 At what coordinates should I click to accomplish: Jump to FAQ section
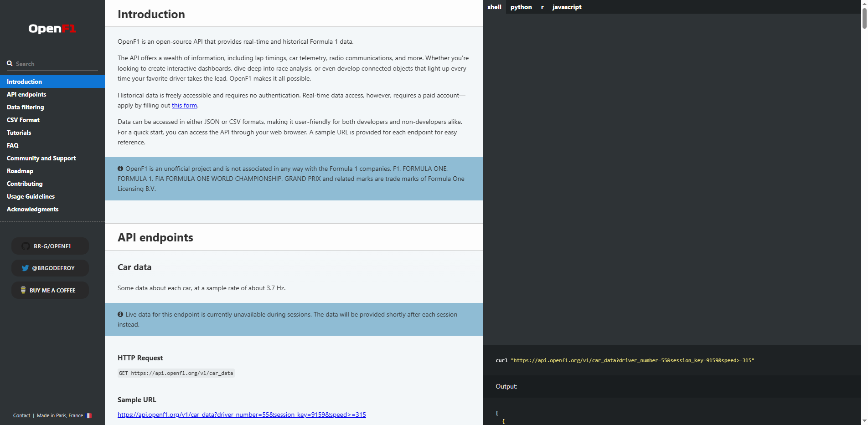(52, 145)
